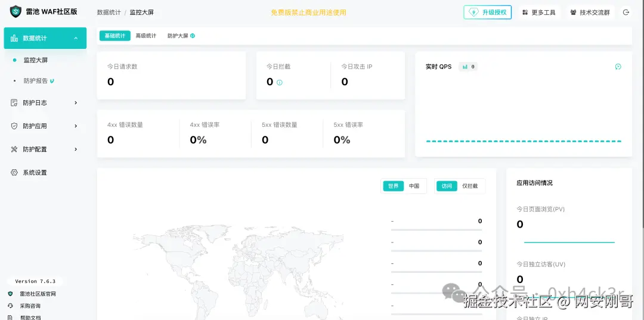Switch data view to 仅拦截
The height and width of the screenshot is (320, 644).
[x=470, y=186]
